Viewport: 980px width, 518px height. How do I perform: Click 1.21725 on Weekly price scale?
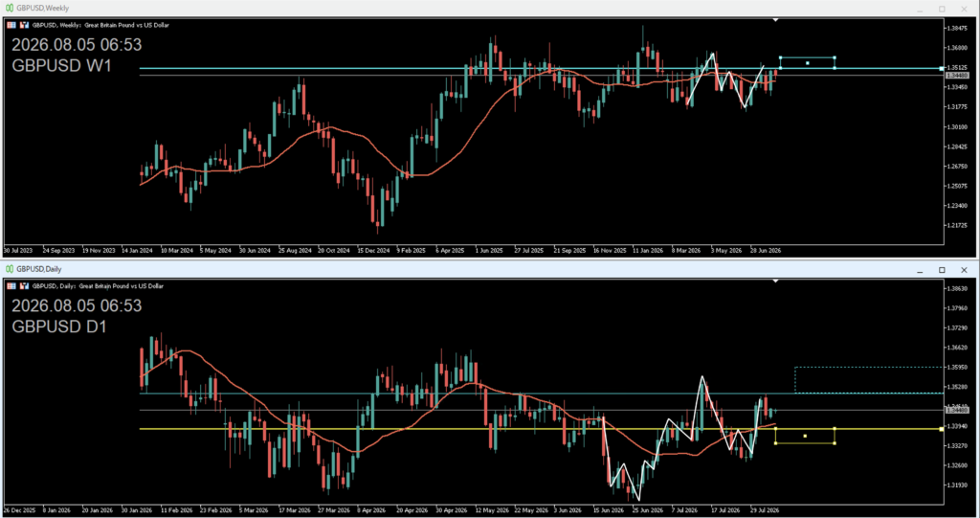(957, 225)
